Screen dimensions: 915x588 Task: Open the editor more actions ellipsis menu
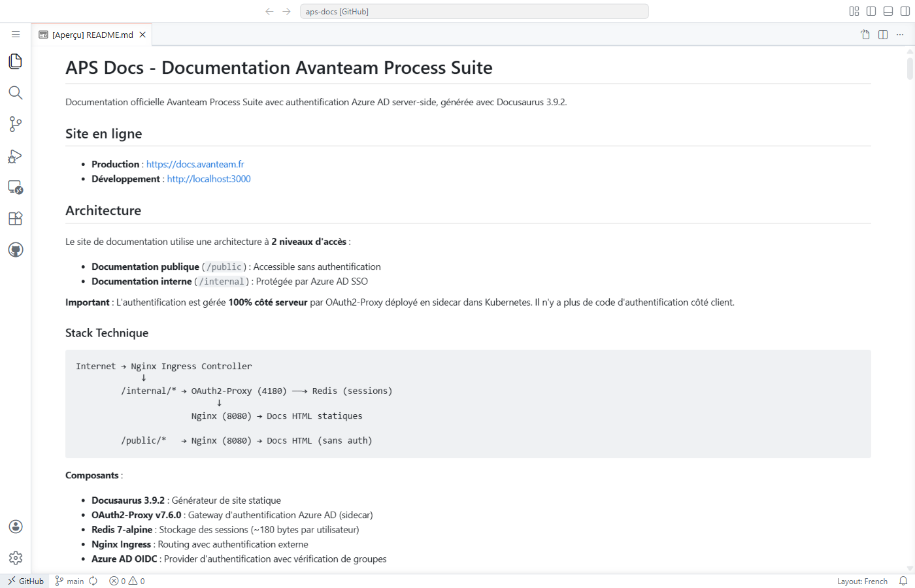click(900, 34)
